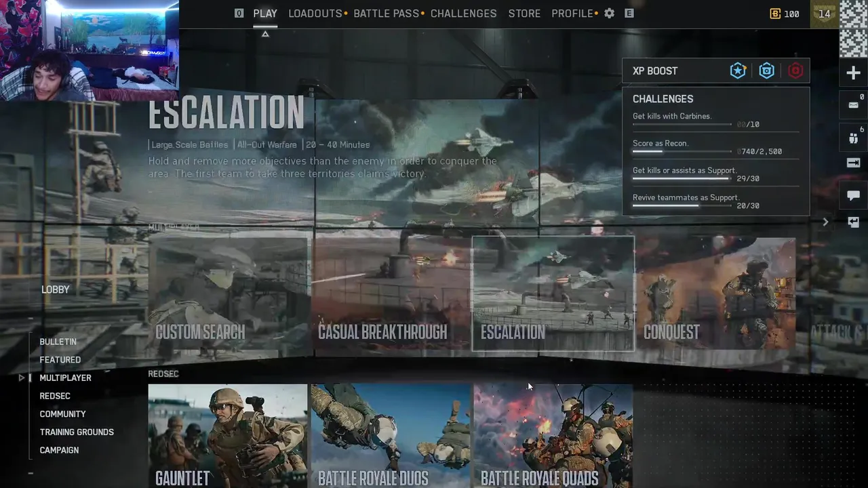Click the Support kills or assists progress bar
The image size is (868, 488).
click(682, 179)
